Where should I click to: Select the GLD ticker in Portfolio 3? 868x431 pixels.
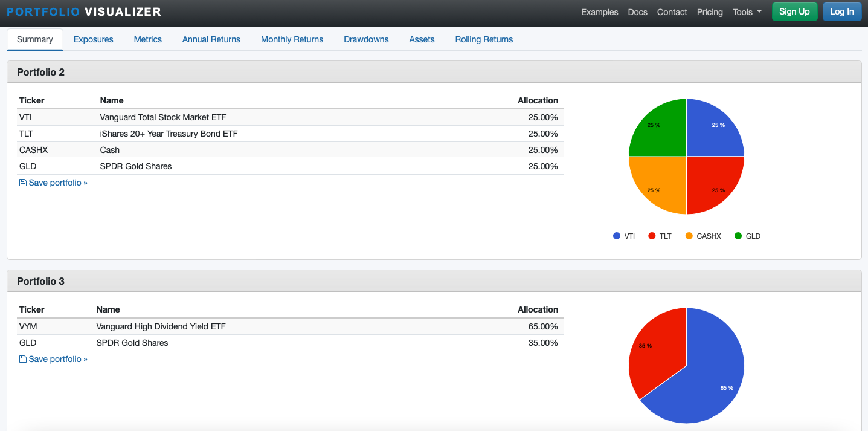[28, 343]
